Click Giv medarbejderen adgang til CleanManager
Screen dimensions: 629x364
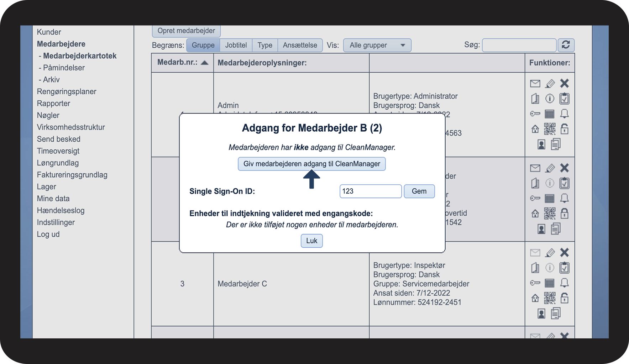click(x=312, y=164)
